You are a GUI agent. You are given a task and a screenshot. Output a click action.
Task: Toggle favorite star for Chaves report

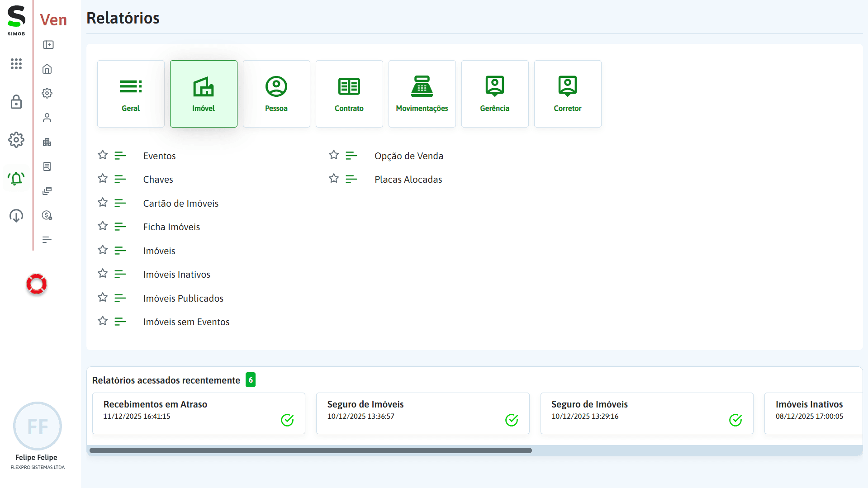[x=103, y=179]
